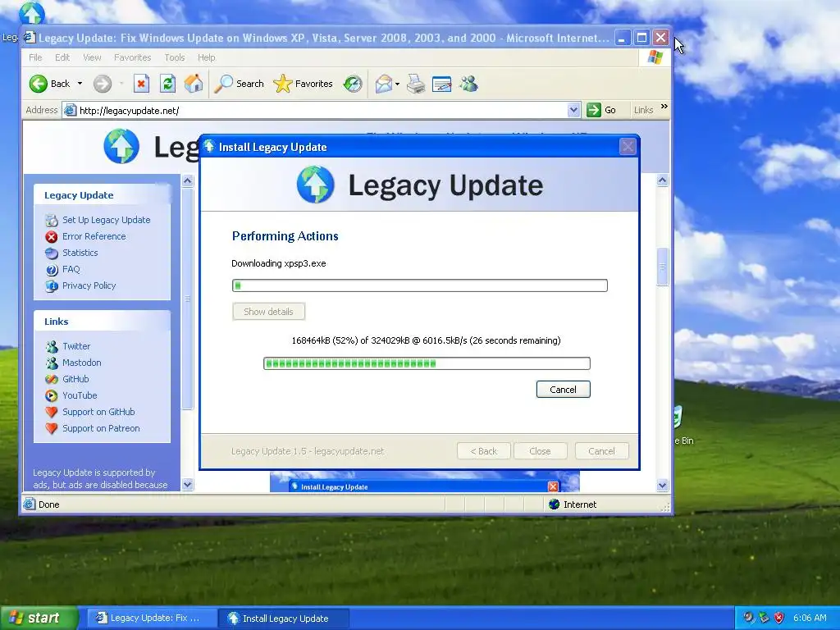This screenshot has width=840, height=630.
Task: Open the Favorites menu
Action: coord(132,57)
